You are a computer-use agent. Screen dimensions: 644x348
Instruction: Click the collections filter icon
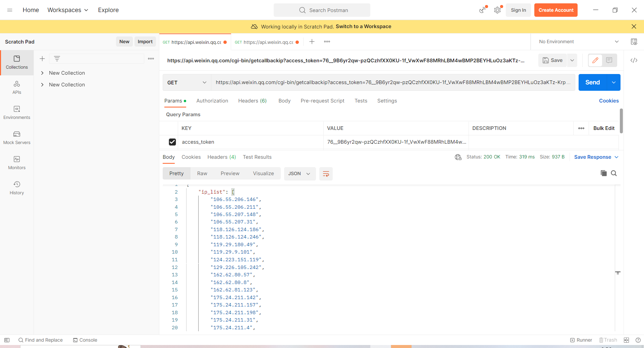[x=57, y=59]
